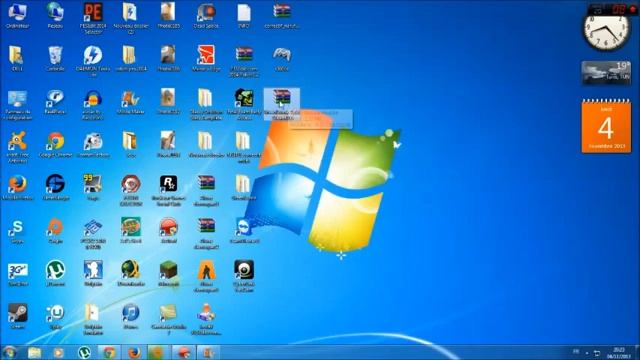Launch iTunes from the desktop
640x360 pixels.
pos(130,316)
